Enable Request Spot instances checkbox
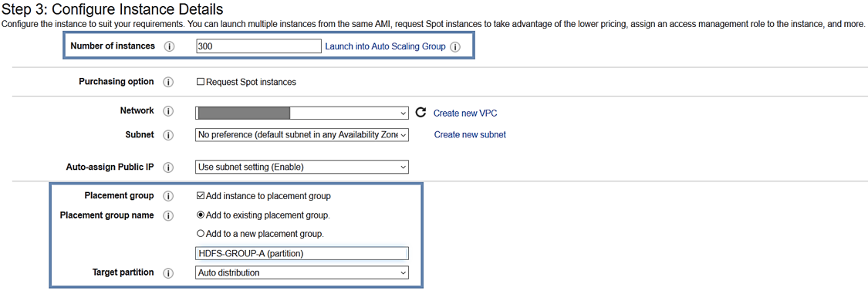 coord(201,82)
